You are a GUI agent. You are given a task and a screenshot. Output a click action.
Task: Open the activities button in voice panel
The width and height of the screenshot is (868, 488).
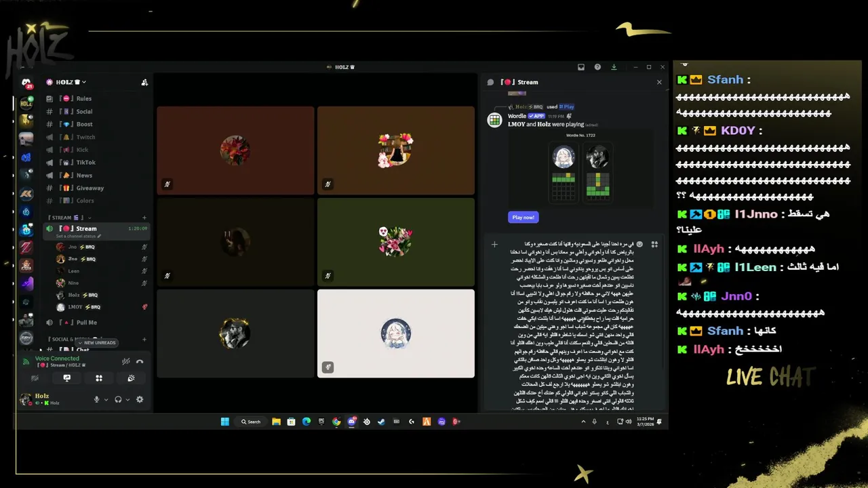99,378
